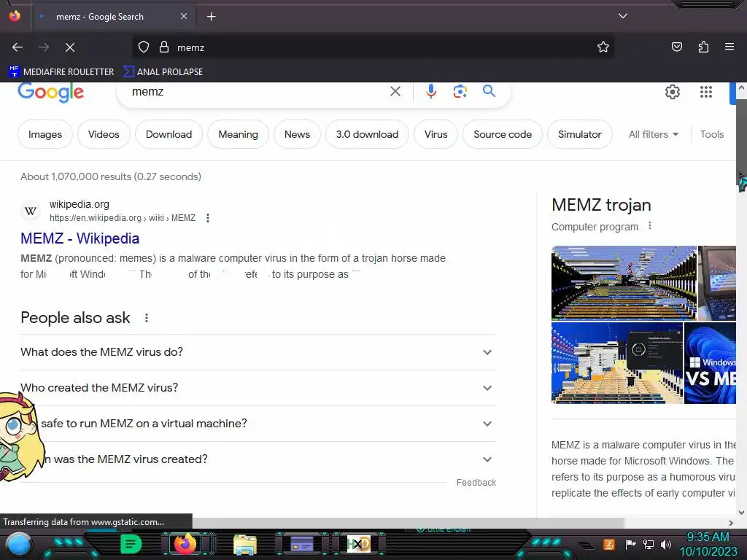Viewport: 747px width, 560px height.
Task: Bookmark this page with the star icon
Action: pyautogui.click(x=603, y=47)
